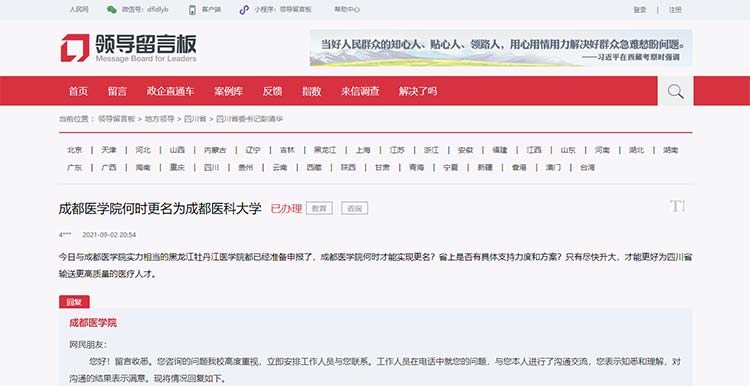Screen dimensions: 750x386
Task: Select 湖南 in the province list
Action: [671, 150]
